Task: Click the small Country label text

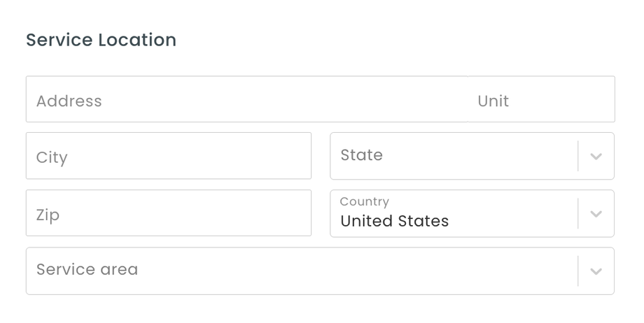Action: point(364,202)
